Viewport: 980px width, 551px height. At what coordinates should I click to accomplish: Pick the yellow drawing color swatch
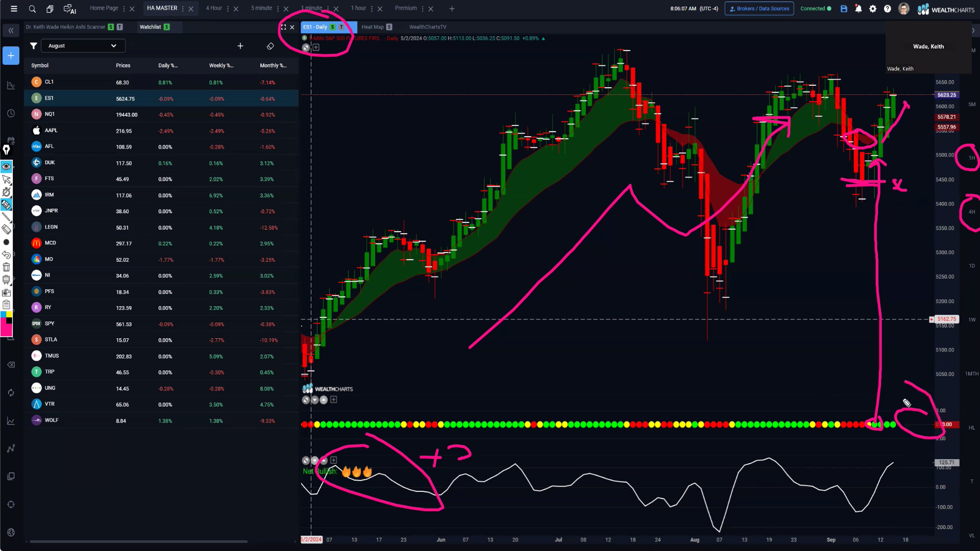[x=9, y=315]
